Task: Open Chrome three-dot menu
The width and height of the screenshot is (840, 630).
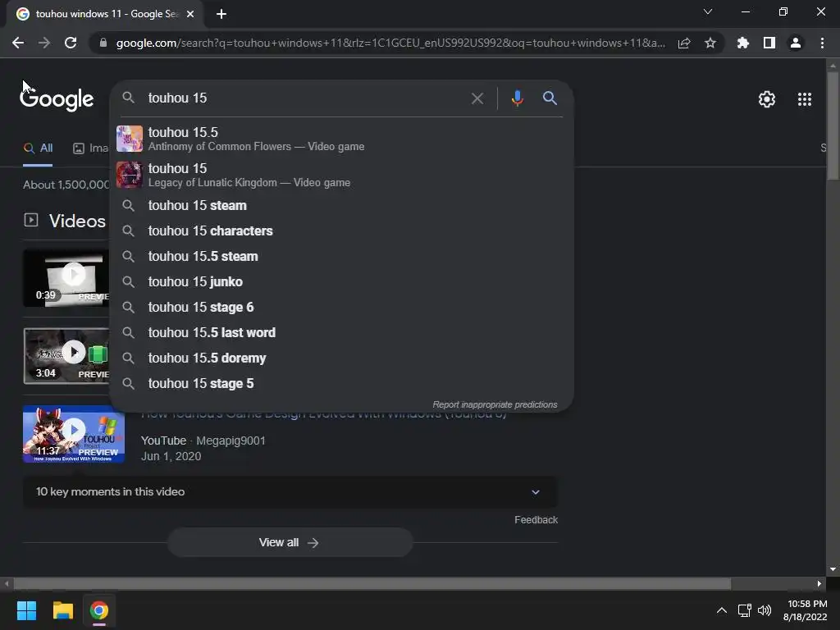Action: [822, 43]
